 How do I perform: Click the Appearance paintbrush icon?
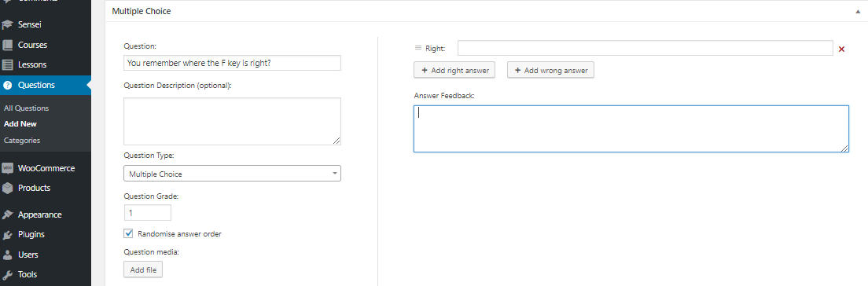(8, 214)
